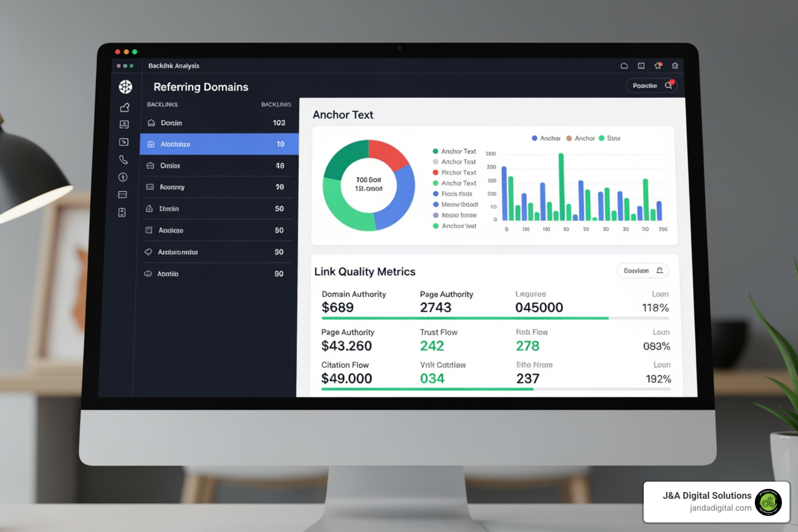The image size is (798, 532).
Task: Toggle the green series after the two Anchor entries
Action: pos(609,138)
